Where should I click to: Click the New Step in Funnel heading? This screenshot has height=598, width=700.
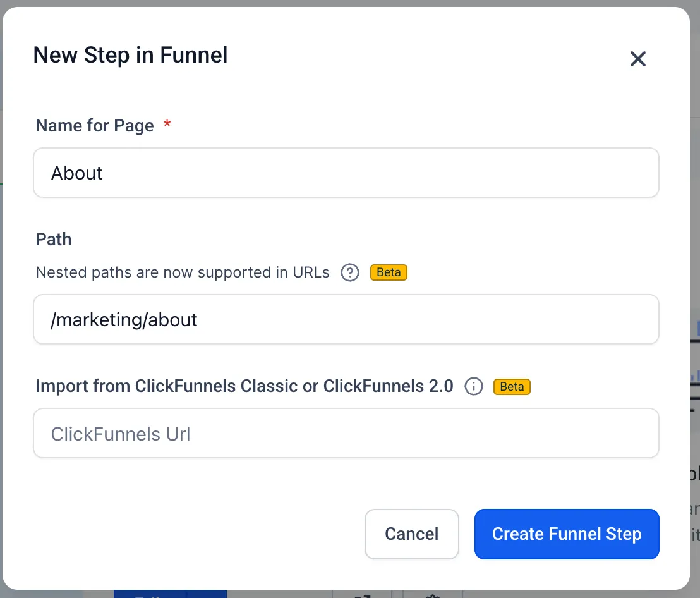(130, 56)
